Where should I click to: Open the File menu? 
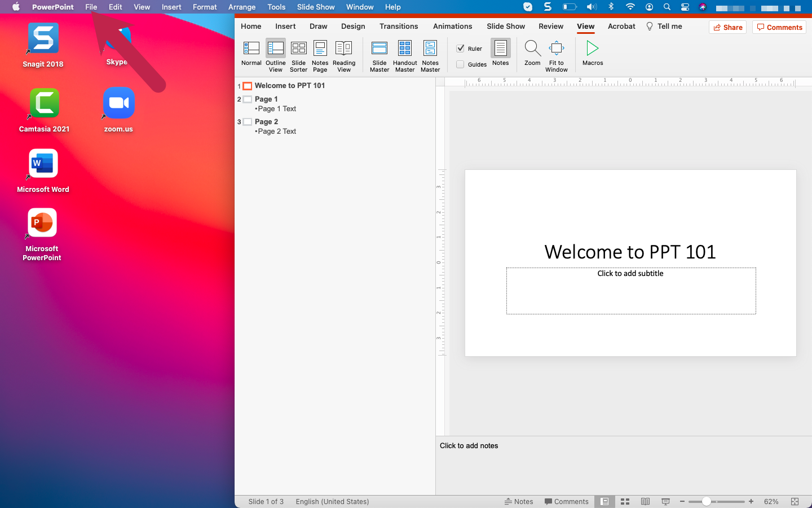coord(91,7)
